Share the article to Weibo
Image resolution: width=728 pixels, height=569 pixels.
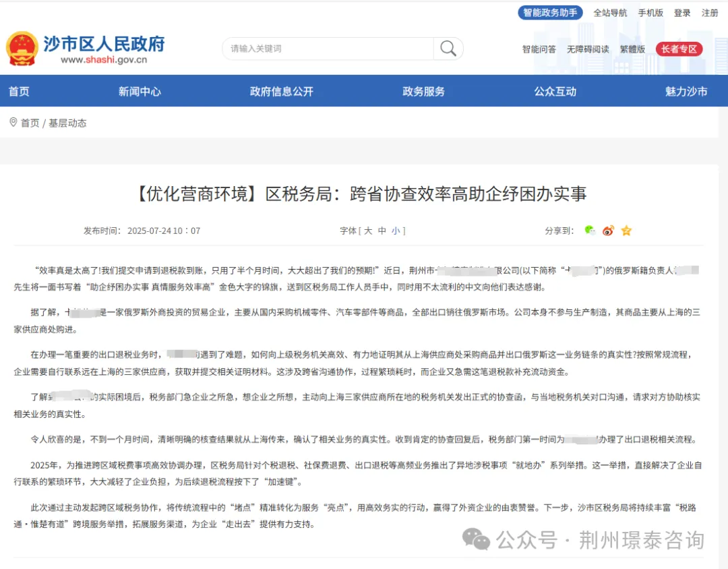[607, 230]
